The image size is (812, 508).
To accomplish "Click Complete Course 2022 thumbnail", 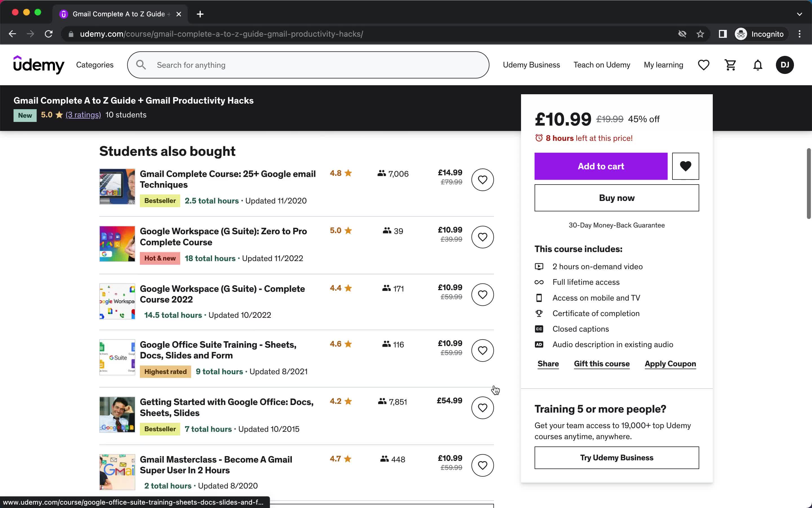I will tap(117, 301).
